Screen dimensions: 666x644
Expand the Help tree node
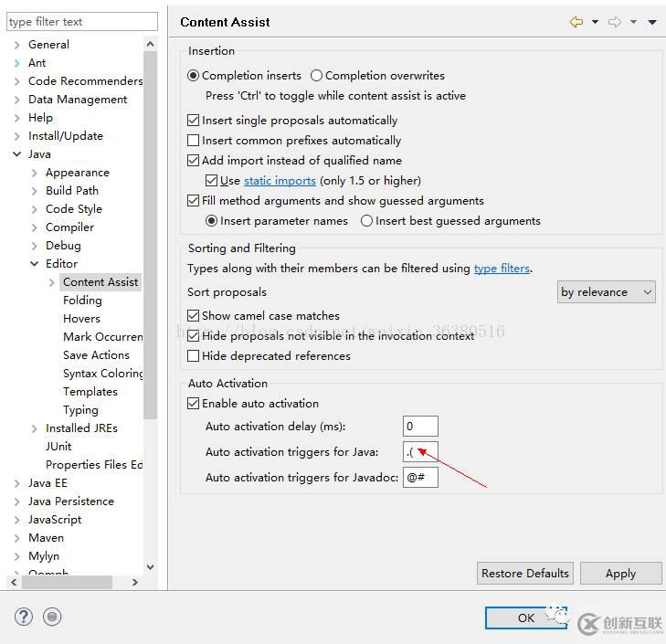[x=17, y=118]
